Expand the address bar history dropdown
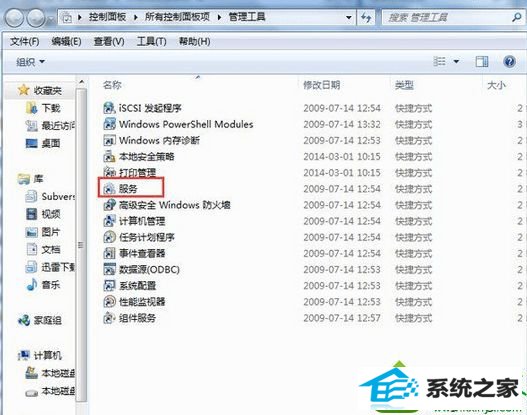The image size is (527, 415). [349, 17]
